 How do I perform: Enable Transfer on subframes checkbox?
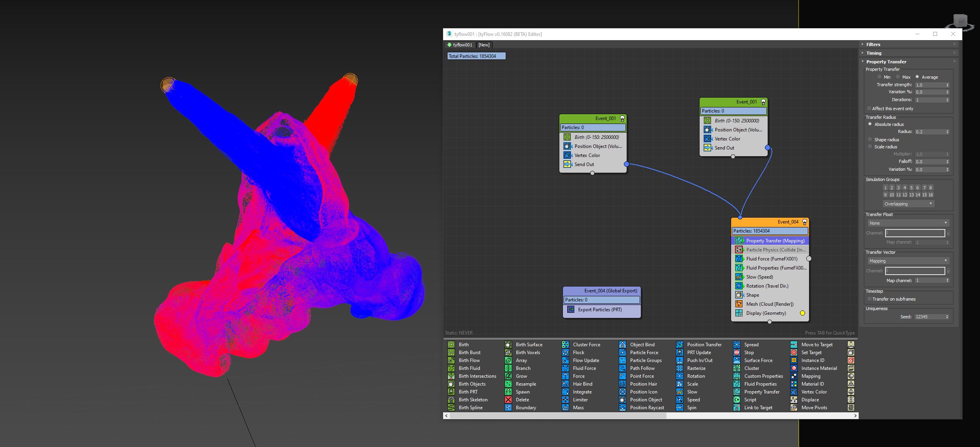(x=869, y=299)
